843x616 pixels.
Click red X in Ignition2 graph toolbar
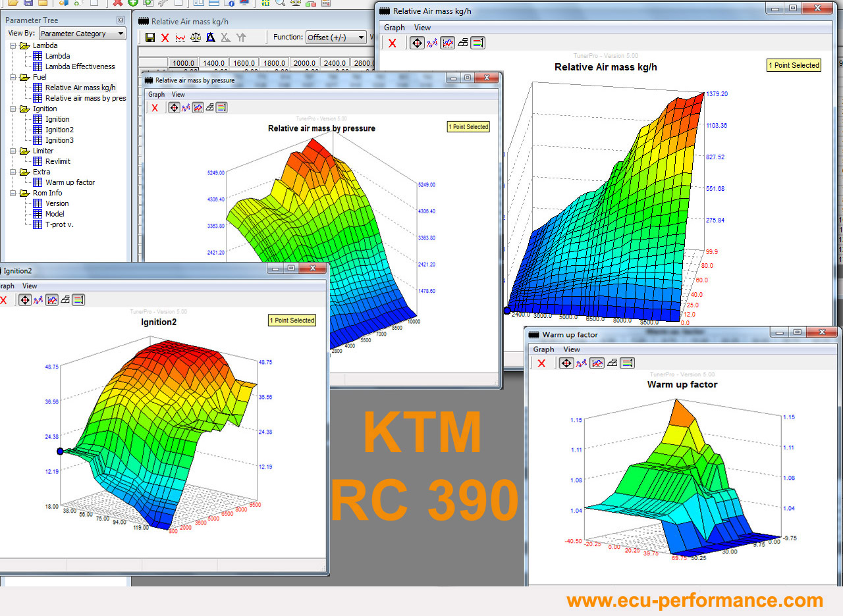coord(3,300)
